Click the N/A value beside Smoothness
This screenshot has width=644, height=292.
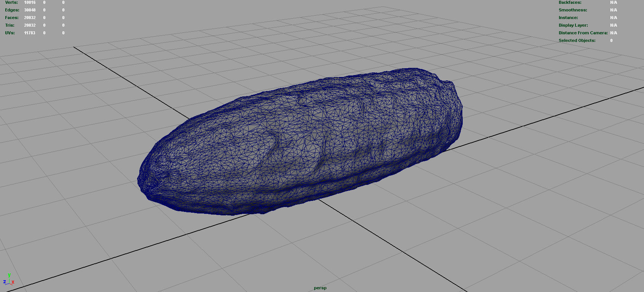click(614, 10)
